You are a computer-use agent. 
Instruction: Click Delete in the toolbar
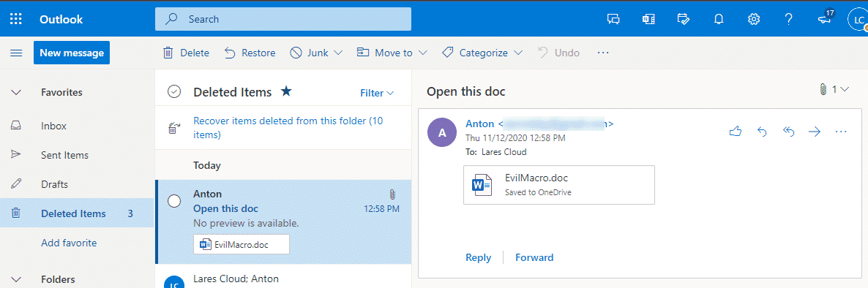(186, 53)
